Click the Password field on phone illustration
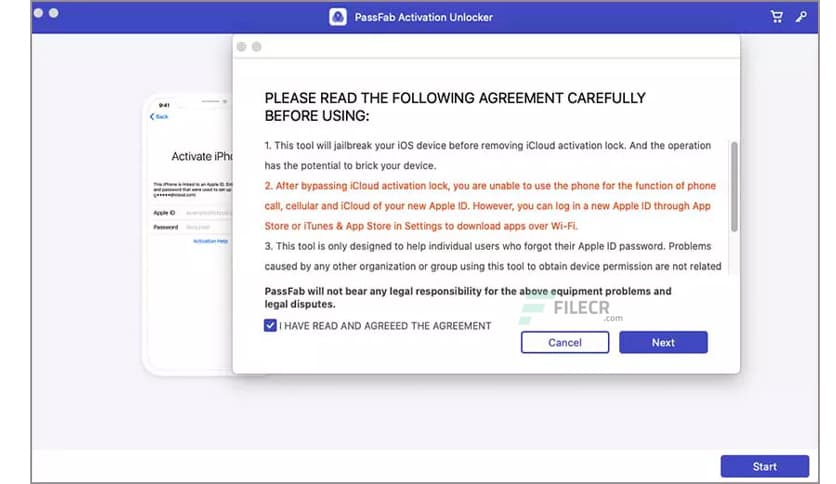The image size is (836, 484). click(192, 227)
